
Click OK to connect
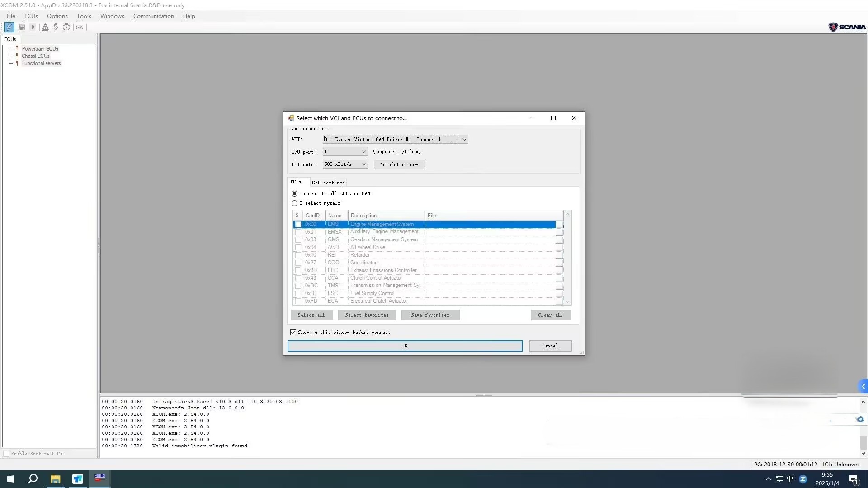[x=405, y=346]
